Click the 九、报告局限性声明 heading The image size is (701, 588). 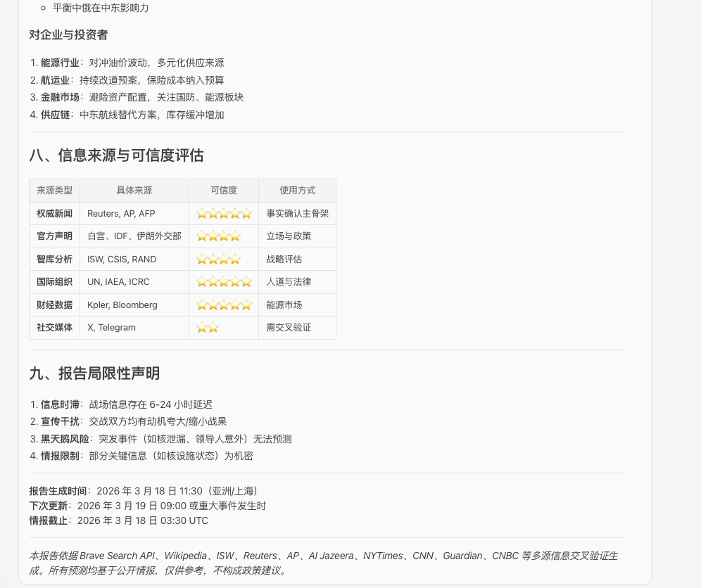(x=94, y=373)
